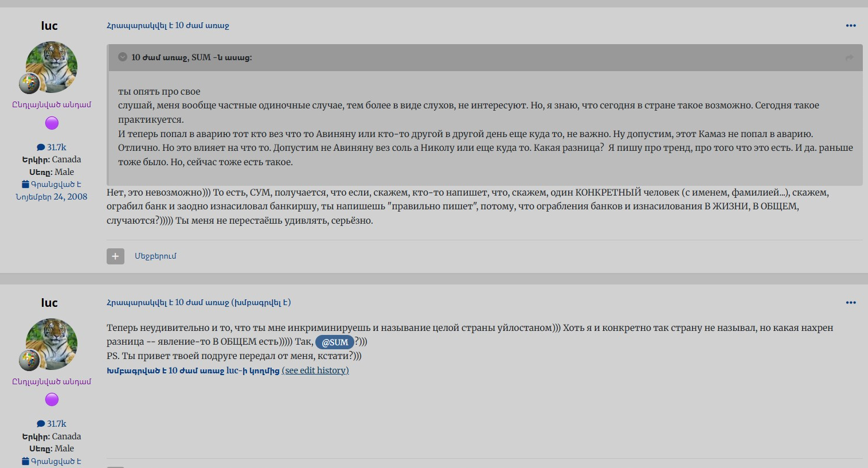Open the three-dot options menu on the edited post
The height and width of the screenshot is (468, 868).
[x=851, y=302]
